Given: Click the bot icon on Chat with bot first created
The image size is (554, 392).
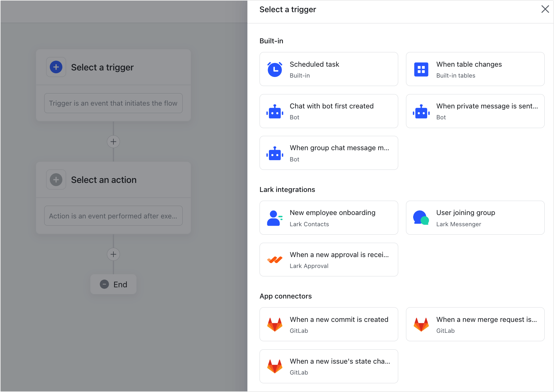Looking at the screenshot, I should tap(275, 111).
